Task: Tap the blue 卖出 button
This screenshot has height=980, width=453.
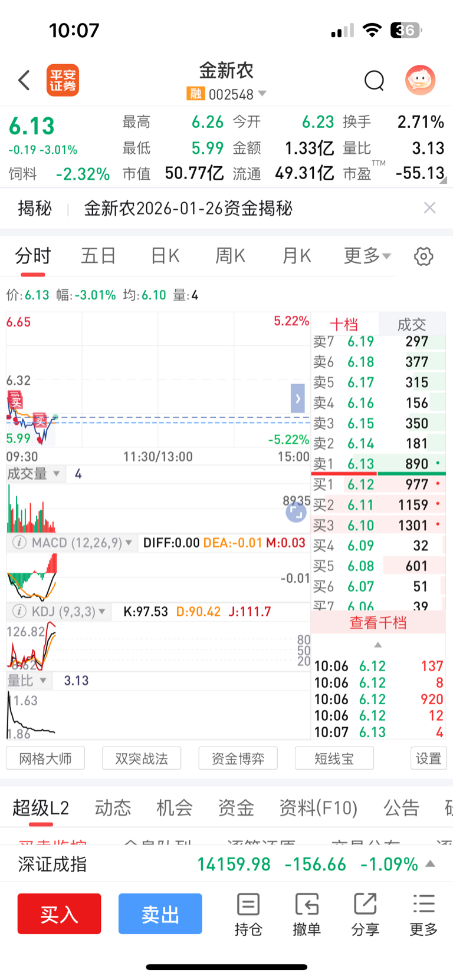Action: [160, 914]
